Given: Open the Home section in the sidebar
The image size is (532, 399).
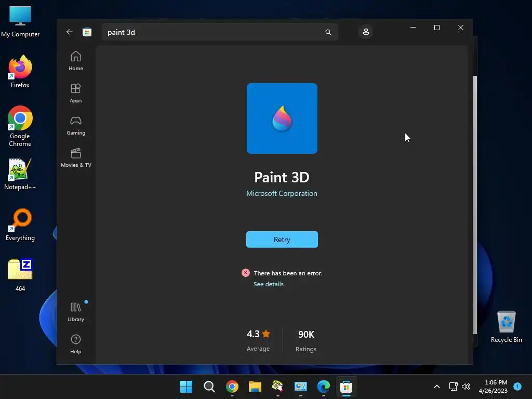Looking at the screenshot, I should tap(76, 61).
